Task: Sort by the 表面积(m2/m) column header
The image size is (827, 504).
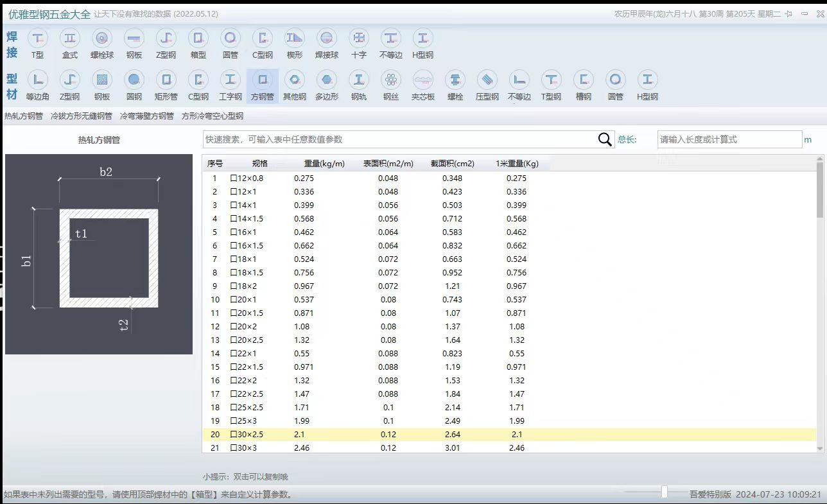Action: [388, 164]
